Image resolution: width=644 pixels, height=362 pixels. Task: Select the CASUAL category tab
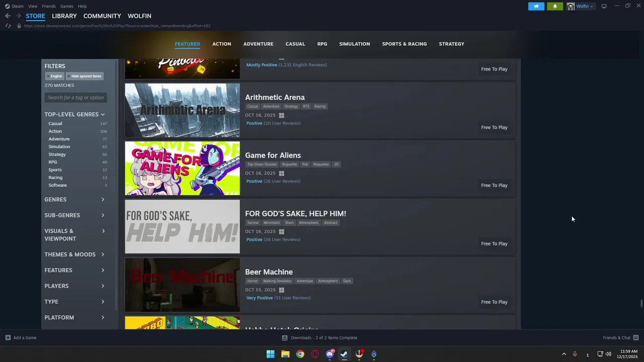[295, 44]
